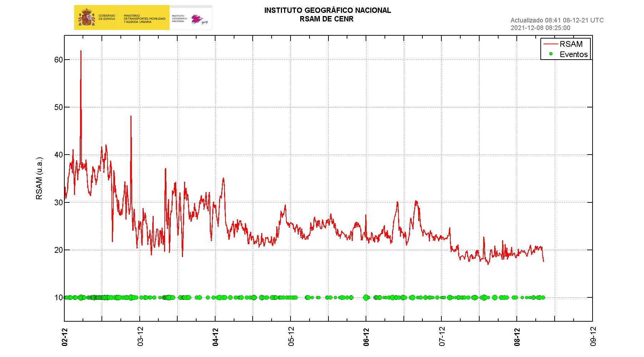The image size is (644, 357).
Task: Select the Ministerio de Transportes banner text
Action: [x=144, y=19]
